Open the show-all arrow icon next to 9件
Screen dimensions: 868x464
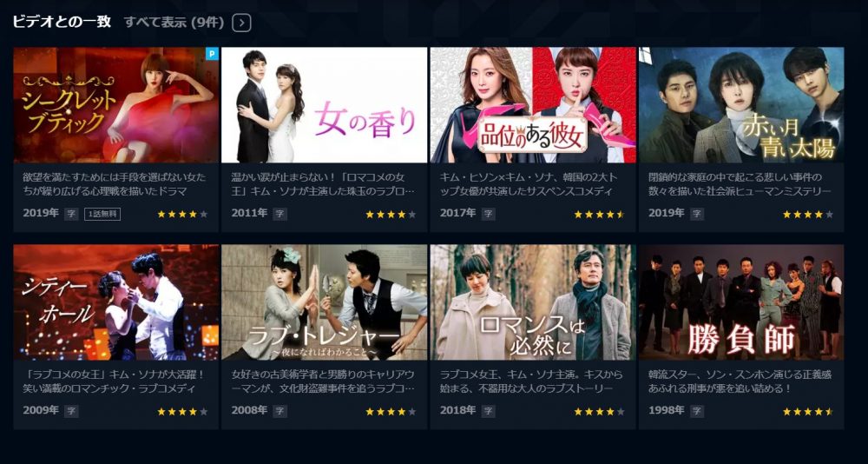[241, 23]
